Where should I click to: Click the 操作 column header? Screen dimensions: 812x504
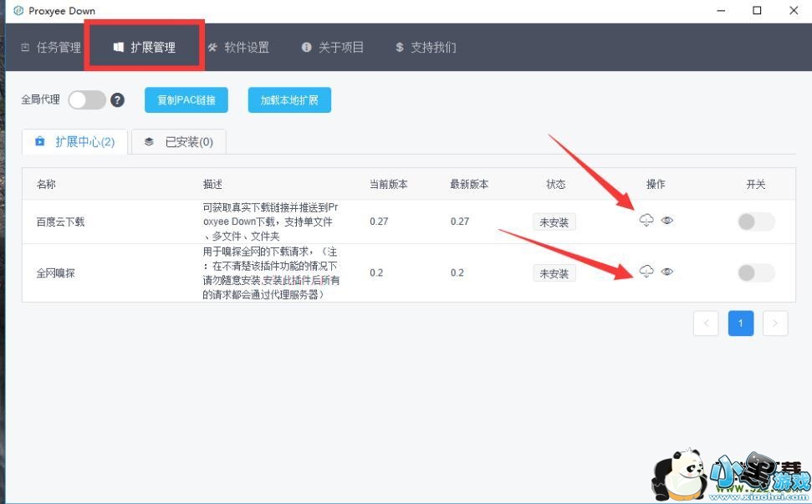pyautogui.click(x=656, y=184)
